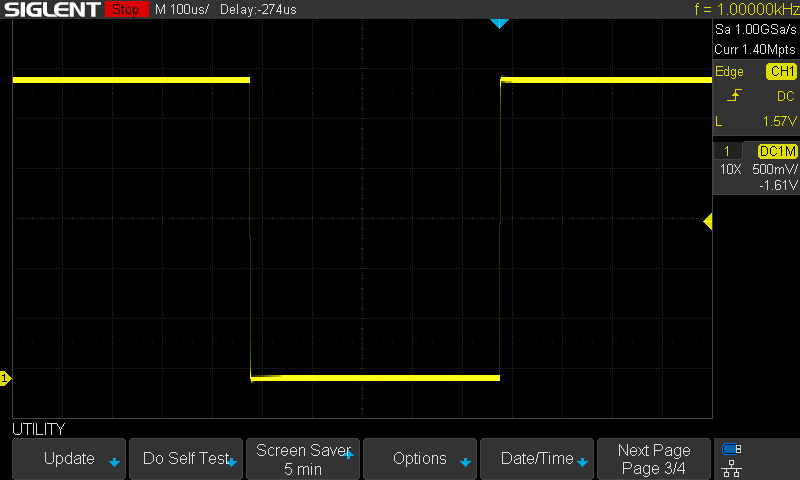
Task: Click the M 100us/ timebase readout
Action: [x=182, y=9]
